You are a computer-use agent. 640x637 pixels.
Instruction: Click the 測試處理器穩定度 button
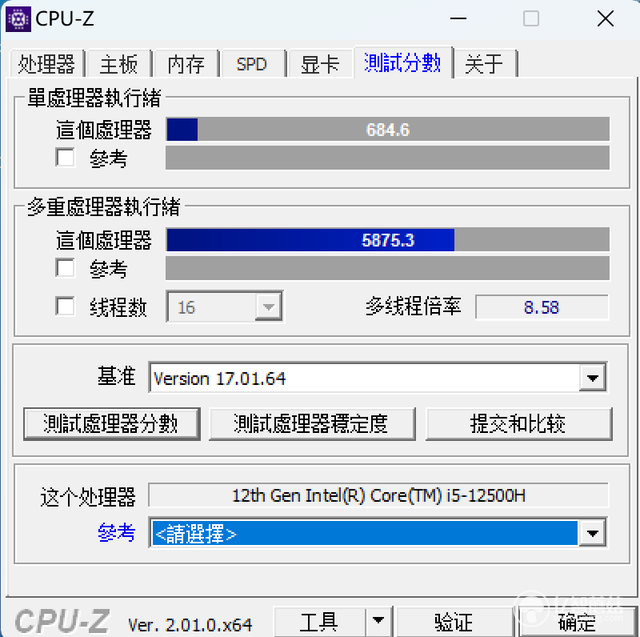(x=312, y=424)
